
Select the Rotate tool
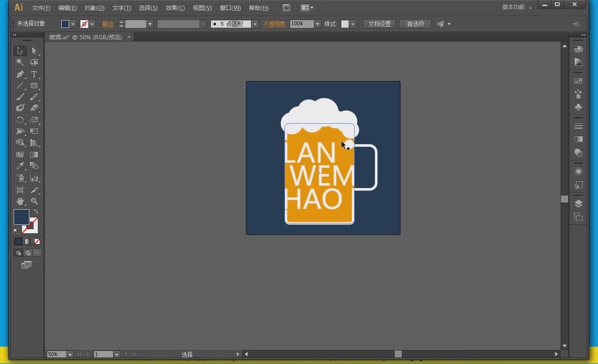click(20, 120)
